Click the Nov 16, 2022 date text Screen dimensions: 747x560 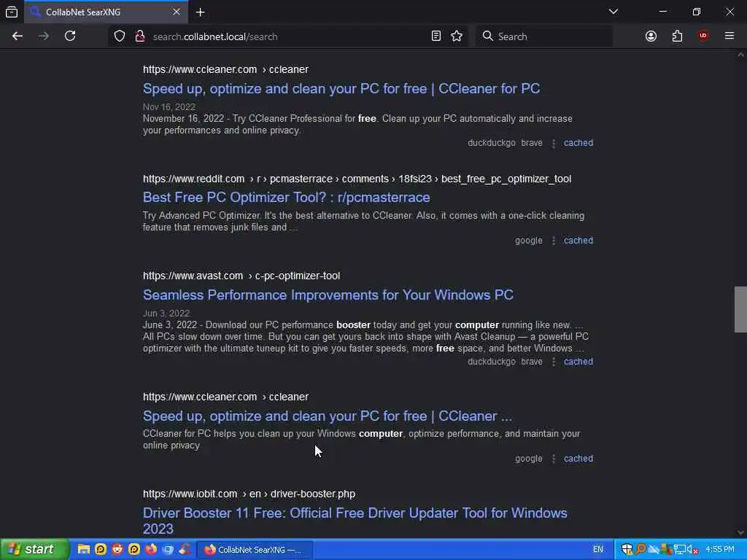(x=169, y=107)
